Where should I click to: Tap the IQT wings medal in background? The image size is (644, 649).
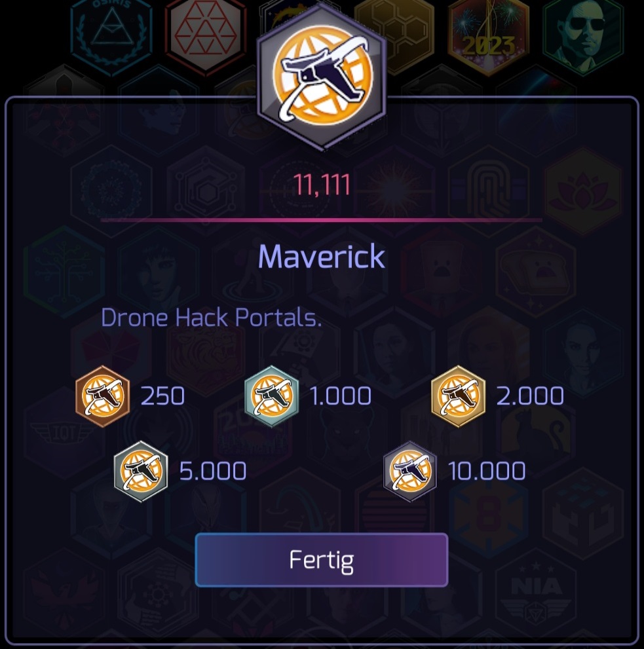(x=64, y=434)
